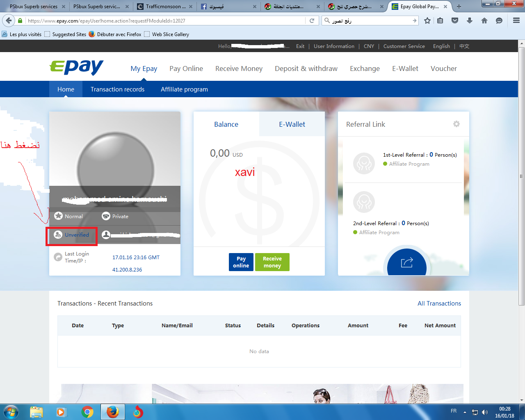Open the Affiliate program tab
525x420 pixels.
(184, 89)
